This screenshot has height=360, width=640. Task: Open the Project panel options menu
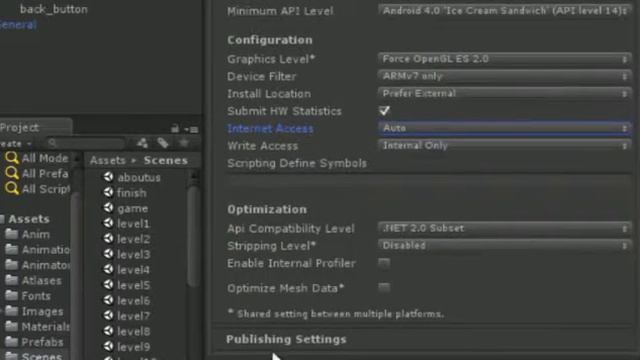tap(191, 129)
